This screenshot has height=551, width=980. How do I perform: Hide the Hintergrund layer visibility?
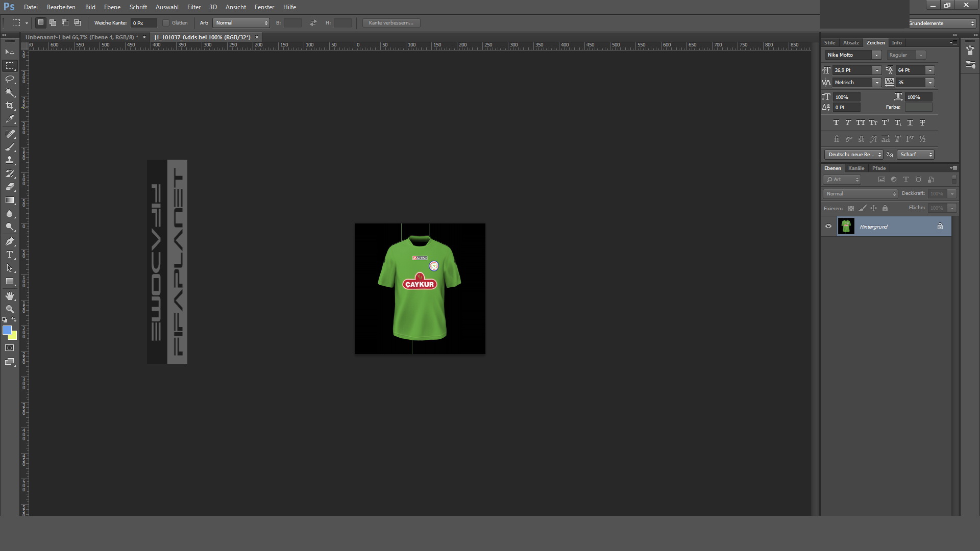(x=828, y=227)
